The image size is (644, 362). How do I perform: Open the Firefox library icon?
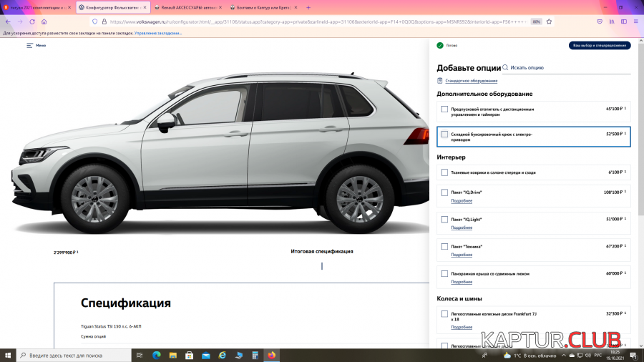[612, 21]
